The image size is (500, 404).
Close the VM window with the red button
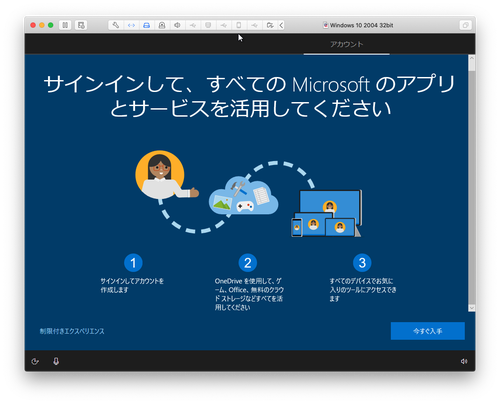[33, 25]
